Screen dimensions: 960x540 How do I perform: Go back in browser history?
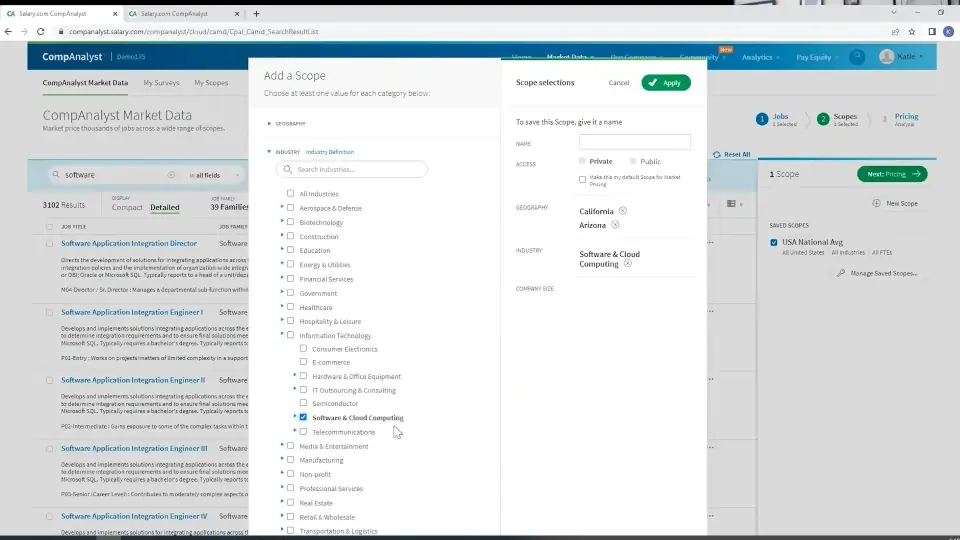(8, 31)
